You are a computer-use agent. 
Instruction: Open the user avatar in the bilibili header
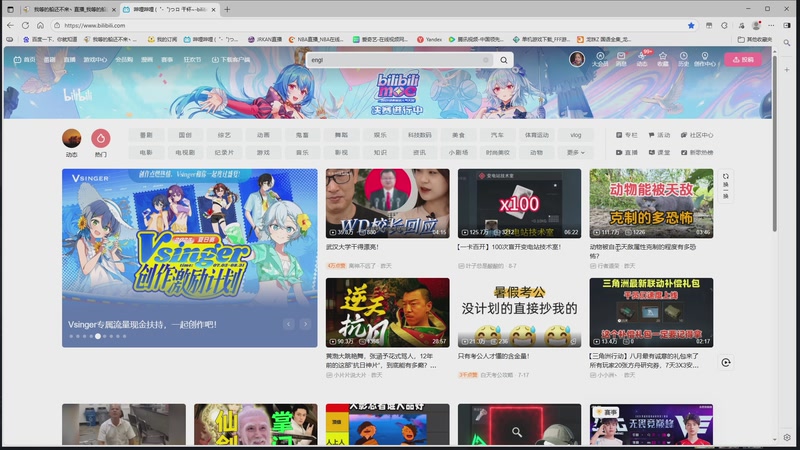point(577,59)
